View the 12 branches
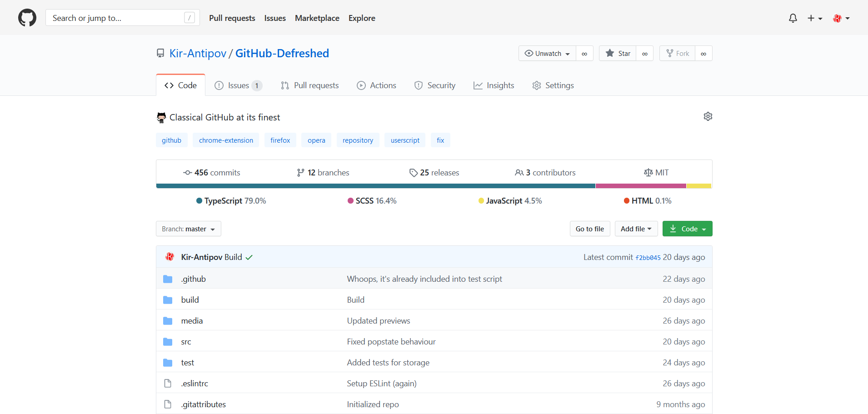868x414 pixels. [323, 173]
